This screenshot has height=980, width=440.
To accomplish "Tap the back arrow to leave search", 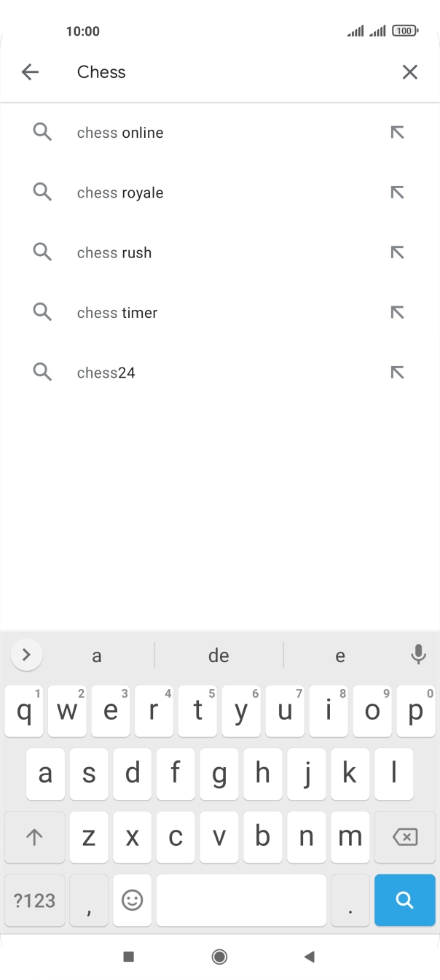I will coord(29,71).
